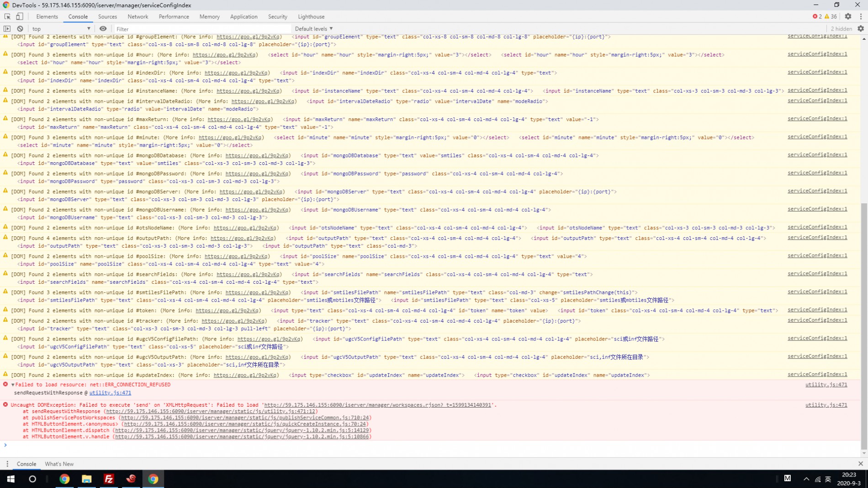The height and width of the screenshot is (488, 868).
Task: Open goo.gl info link in the #token warning
Action: point(228,311)
